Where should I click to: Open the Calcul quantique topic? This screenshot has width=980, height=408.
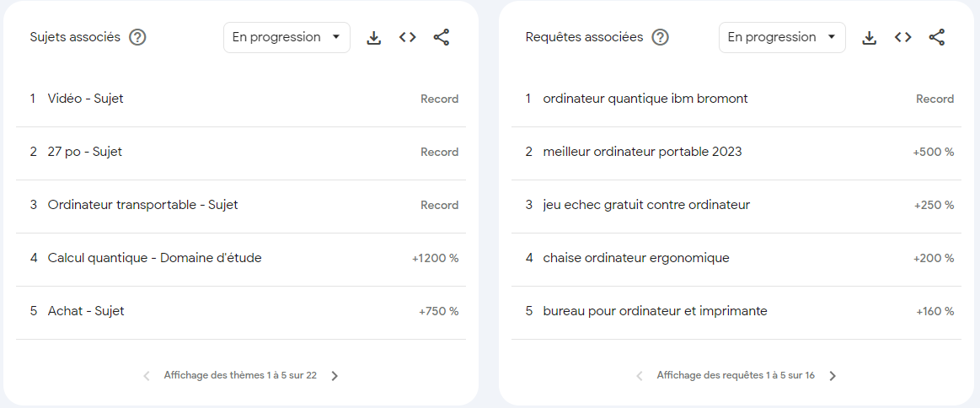click(x=241, y=258)
